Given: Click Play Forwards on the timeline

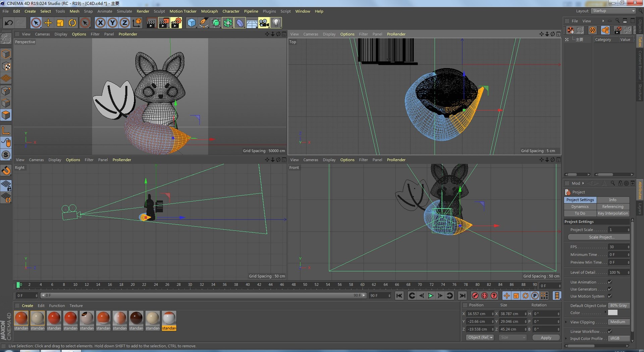Looking at the screenshot, I should point(431,296).
